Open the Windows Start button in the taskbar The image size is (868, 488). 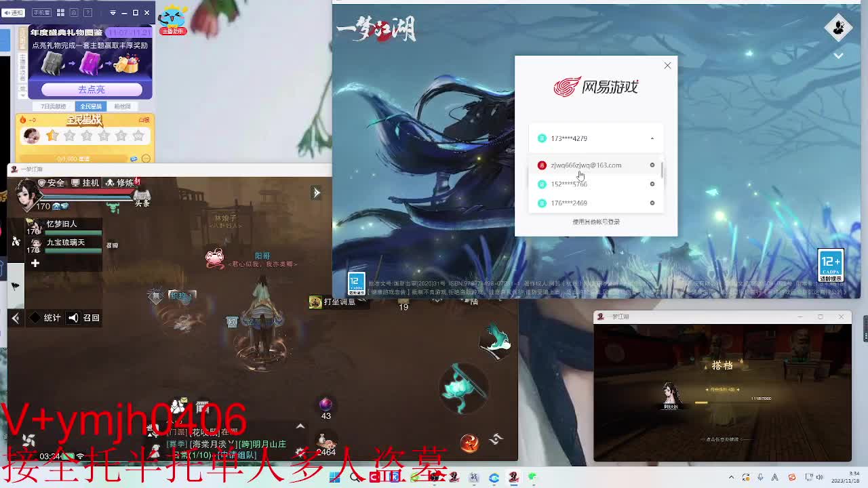[334, 477]
